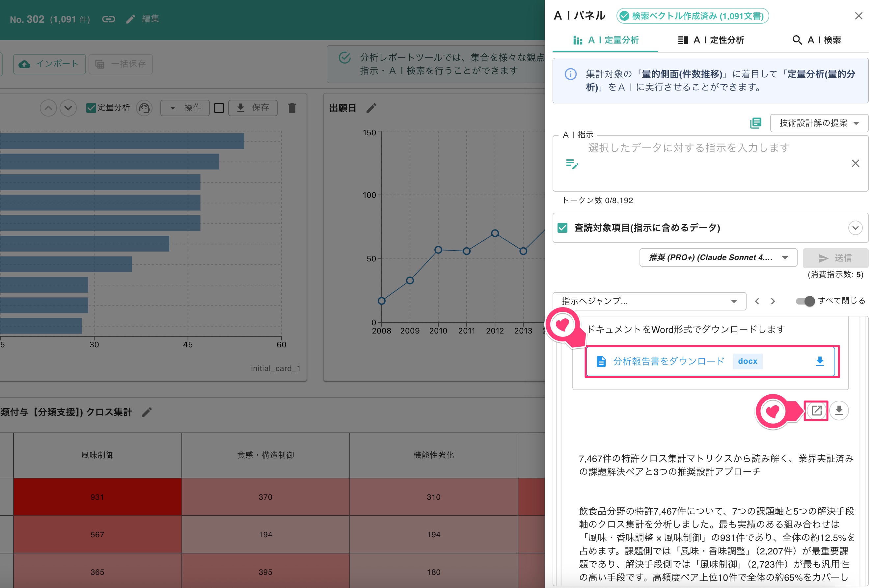Go to previous instruction with left chevron
Screen dimensions: 874x588
click(757, 301)
